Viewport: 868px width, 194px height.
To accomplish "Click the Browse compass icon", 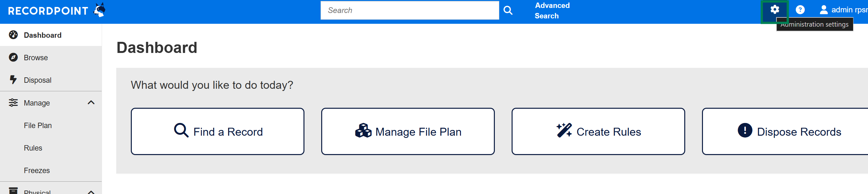I will coord(13,57).
